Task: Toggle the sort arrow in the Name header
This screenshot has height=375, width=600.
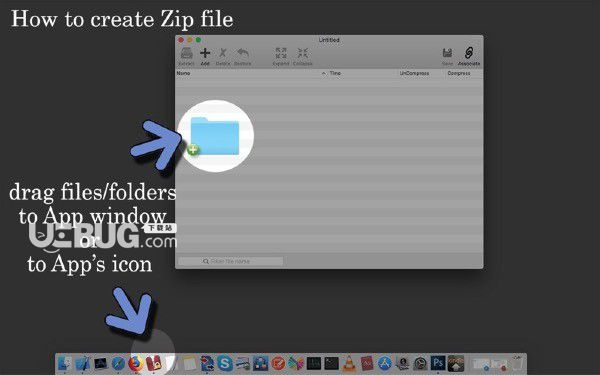Action: (324, 73)
